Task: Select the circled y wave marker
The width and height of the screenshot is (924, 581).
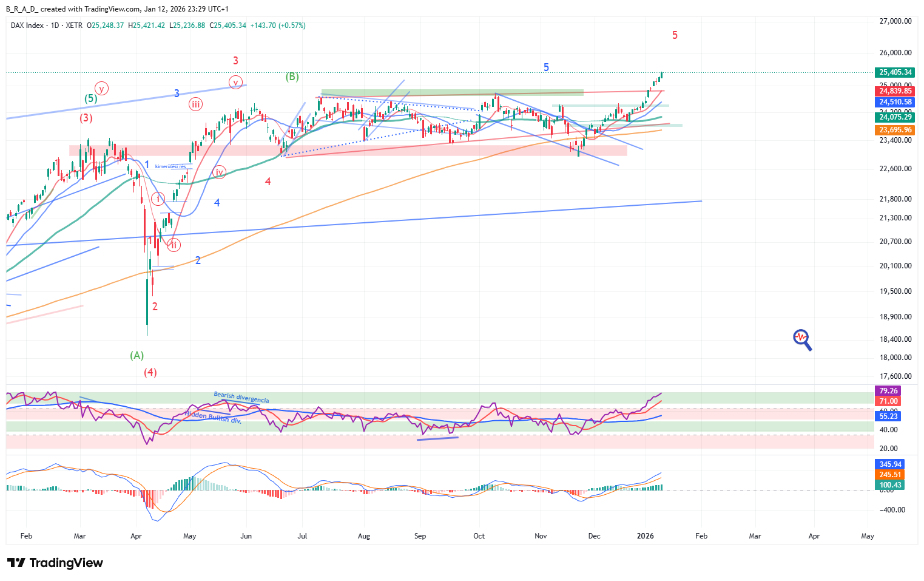Action: (101, 89)
